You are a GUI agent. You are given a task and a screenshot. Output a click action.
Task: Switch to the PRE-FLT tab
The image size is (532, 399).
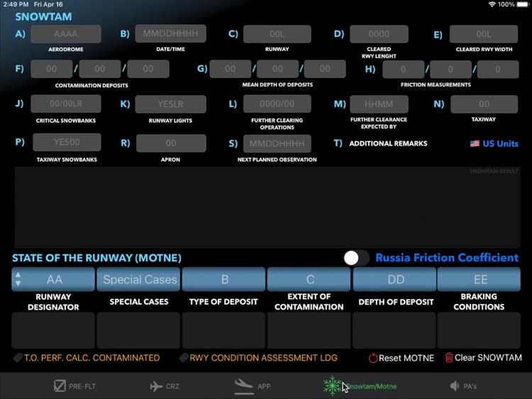pos(74,386)
